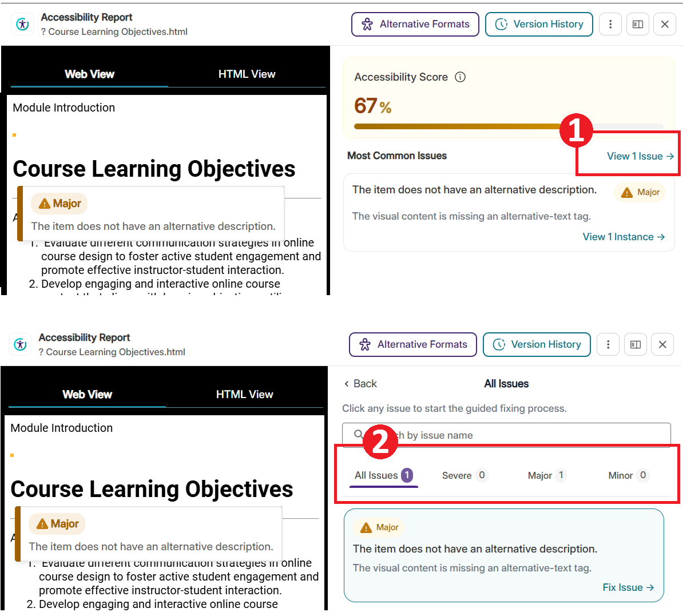Viewport: 683px width, 616px height.
Task: Select Web View tab in bottom report
Action: click(87, 394)
